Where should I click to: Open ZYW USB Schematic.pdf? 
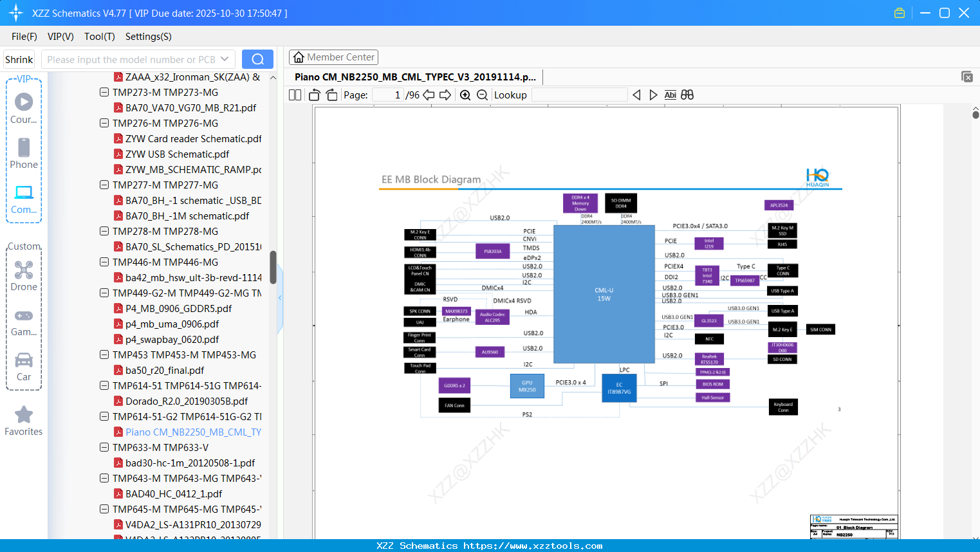[177, 154]
